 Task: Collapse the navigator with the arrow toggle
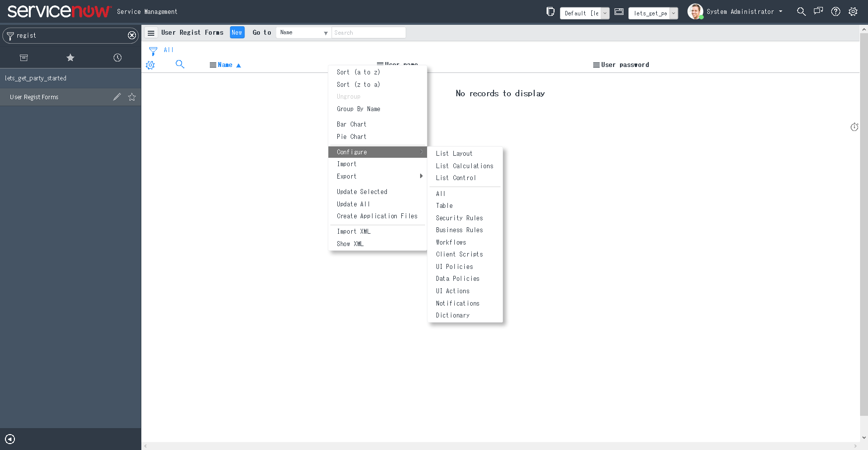click(9, 439)
